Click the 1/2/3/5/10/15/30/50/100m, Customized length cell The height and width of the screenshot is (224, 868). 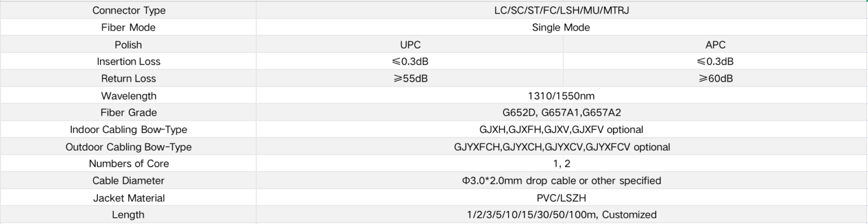562,214
